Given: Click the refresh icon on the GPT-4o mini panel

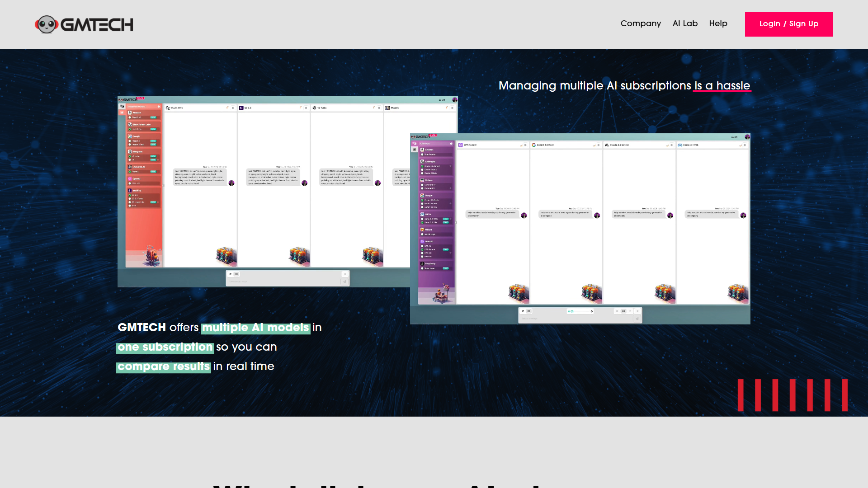Looking at the screenshot, I should (x=521, y=145).
